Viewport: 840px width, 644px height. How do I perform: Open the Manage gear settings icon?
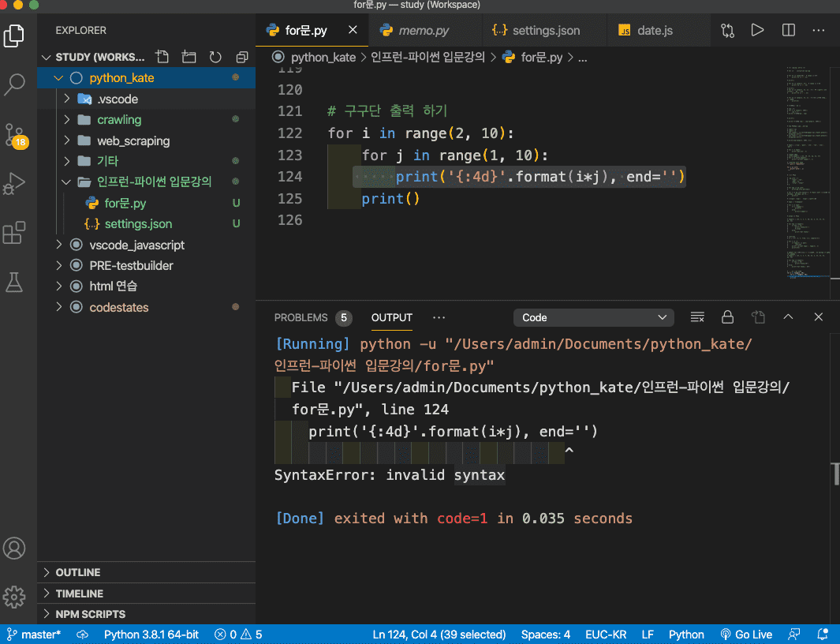pos(15,596)
